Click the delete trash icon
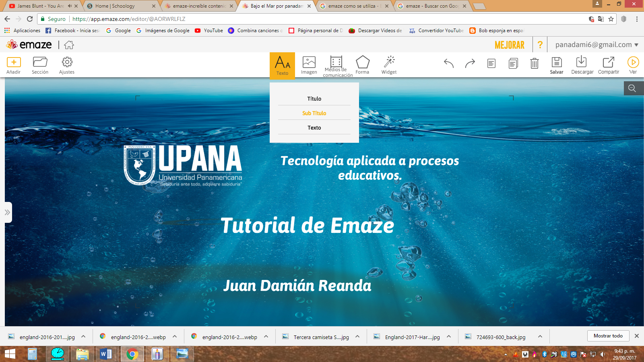The image size is (644, 362). point(535,63)
